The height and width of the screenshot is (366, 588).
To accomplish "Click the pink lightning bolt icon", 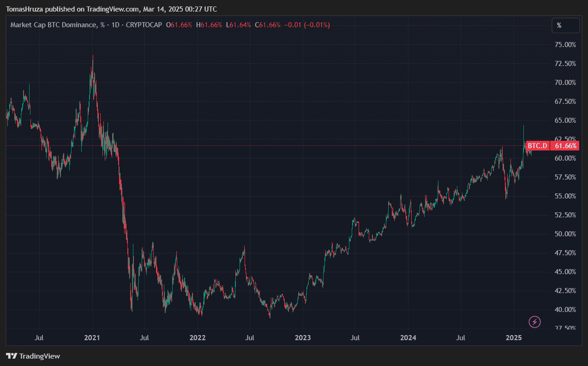I will [534, 322].
